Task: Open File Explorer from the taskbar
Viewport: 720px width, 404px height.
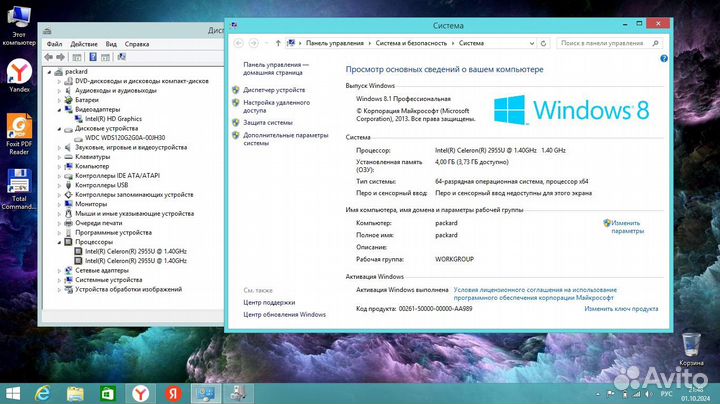Action: point(75,393)
